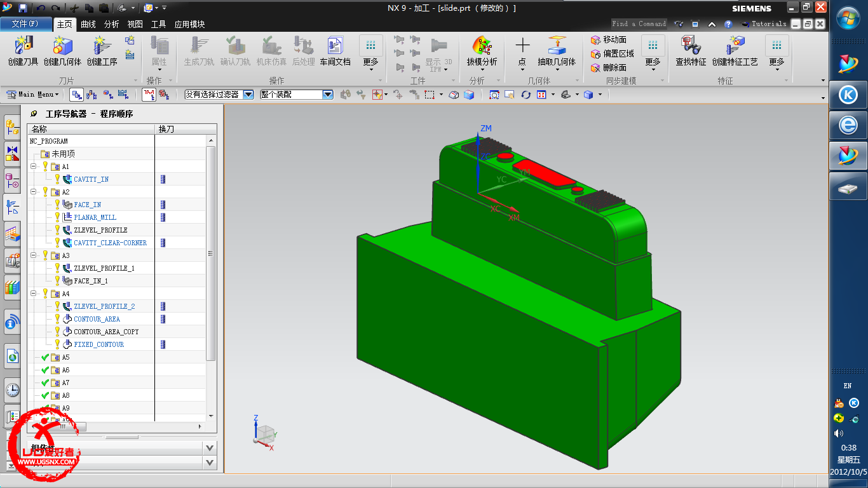The height and width of the screenshot is (488, 868).
Task: Select CONTOUR_AREA_COPY operation
Action: coord(106,332)
